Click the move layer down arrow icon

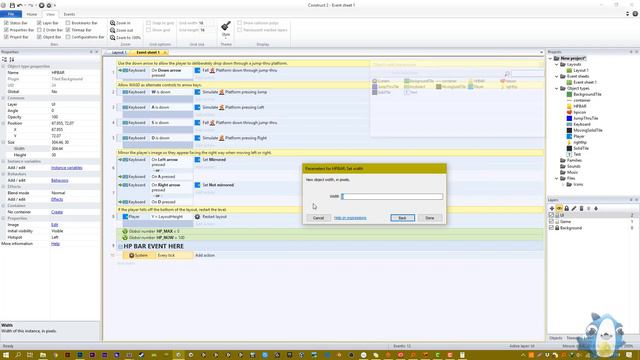pos(596,209)
